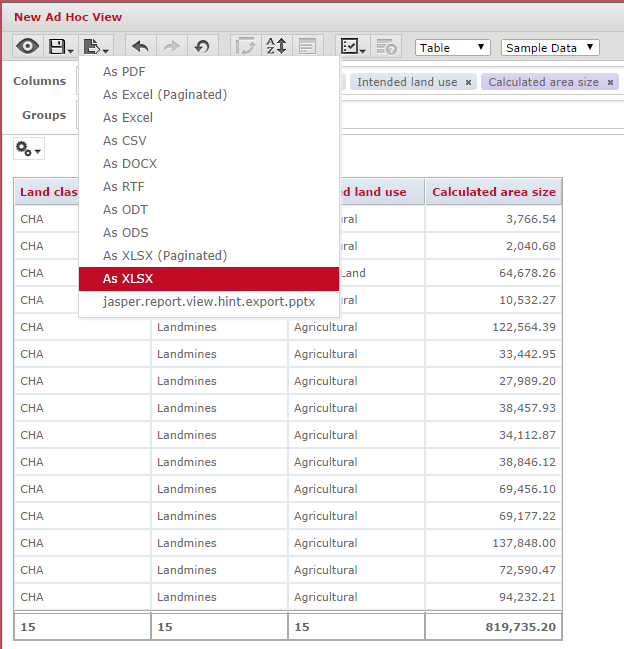Open the Table visualization type dropdown

453,48
